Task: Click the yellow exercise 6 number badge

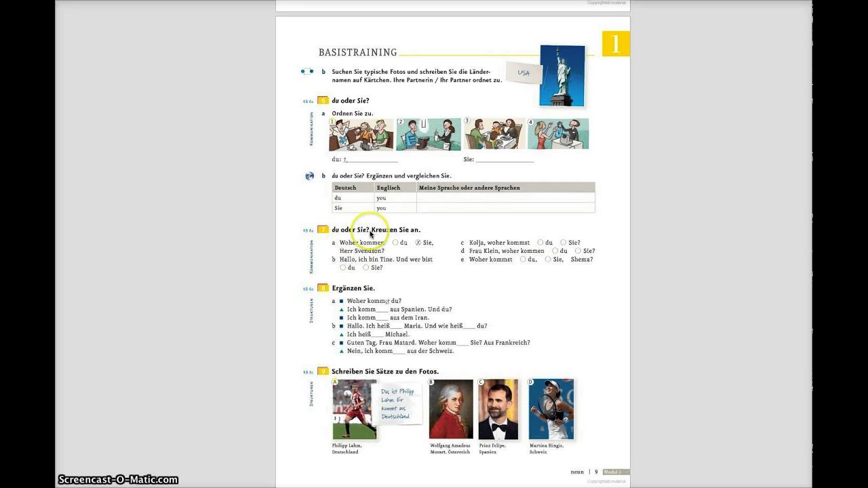Action: coord(323,100)
